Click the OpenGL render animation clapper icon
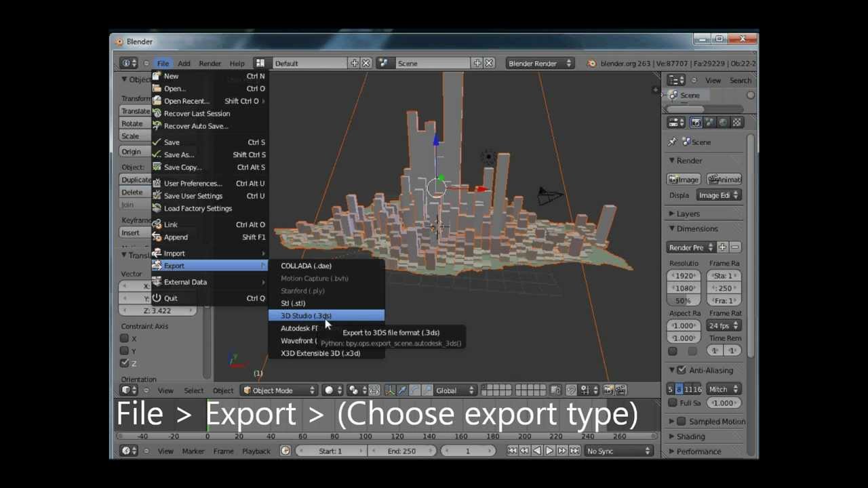868x488 pixels. [x=620, y=390]
